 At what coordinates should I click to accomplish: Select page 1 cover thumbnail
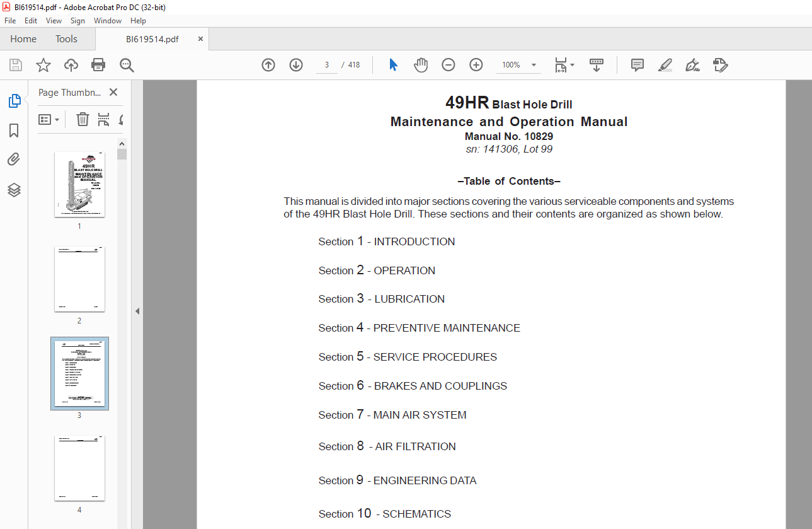(79, 184)
